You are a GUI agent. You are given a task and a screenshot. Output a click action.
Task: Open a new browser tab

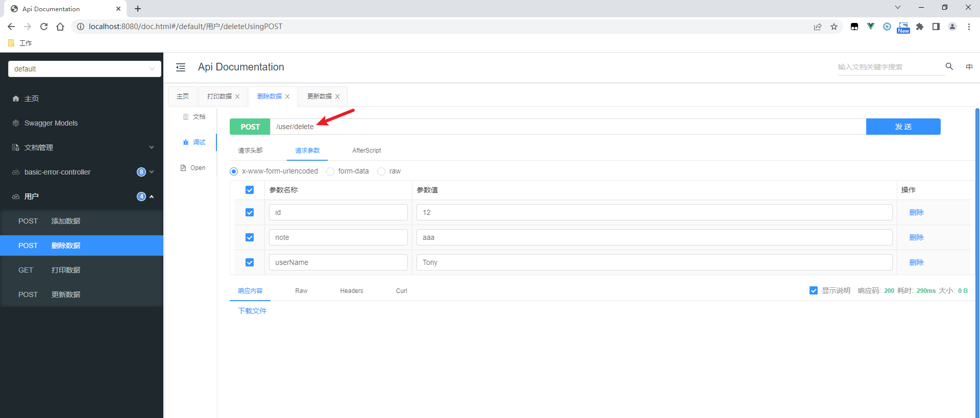coord(138,9)
